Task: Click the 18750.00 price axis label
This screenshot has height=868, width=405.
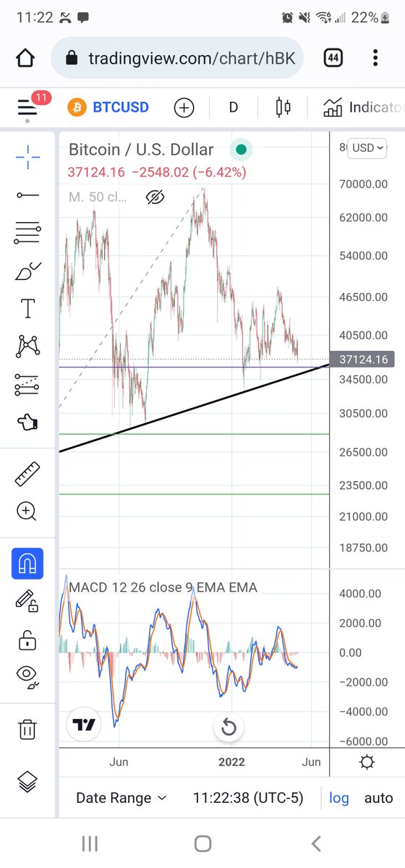Action: pyautogui.click(x=364, y=548)
